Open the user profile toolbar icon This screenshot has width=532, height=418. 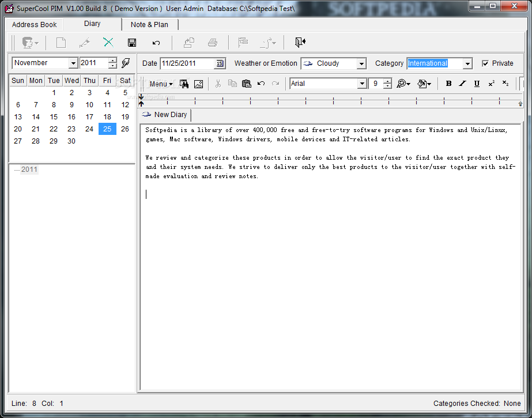click(30, 43)
